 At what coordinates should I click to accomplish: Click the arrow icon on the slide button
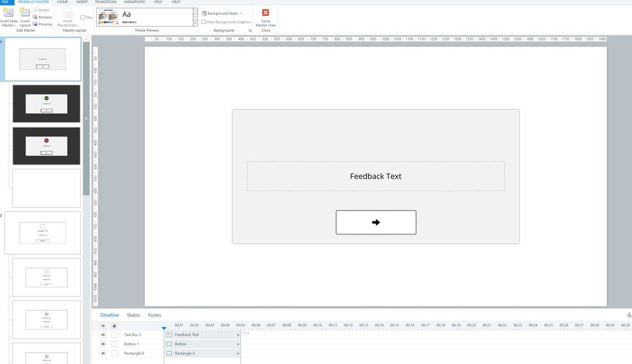pos(376,222)
